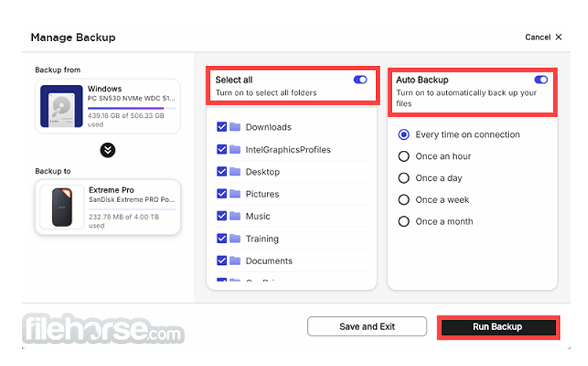Click the SanDisk Extreme Pro drive icon
Image resolution: width=588 pixels, height=366 pixels.
point(62,207)
